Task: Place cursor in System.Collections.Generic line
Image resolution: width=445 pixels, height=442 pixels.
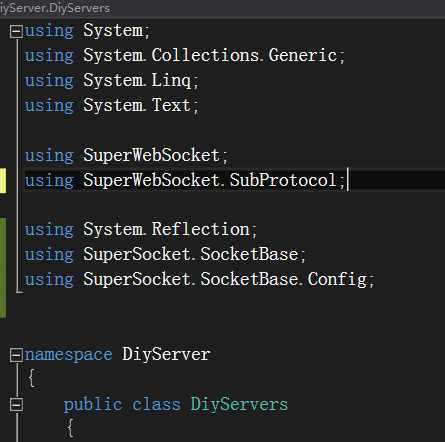Action: 184,55
